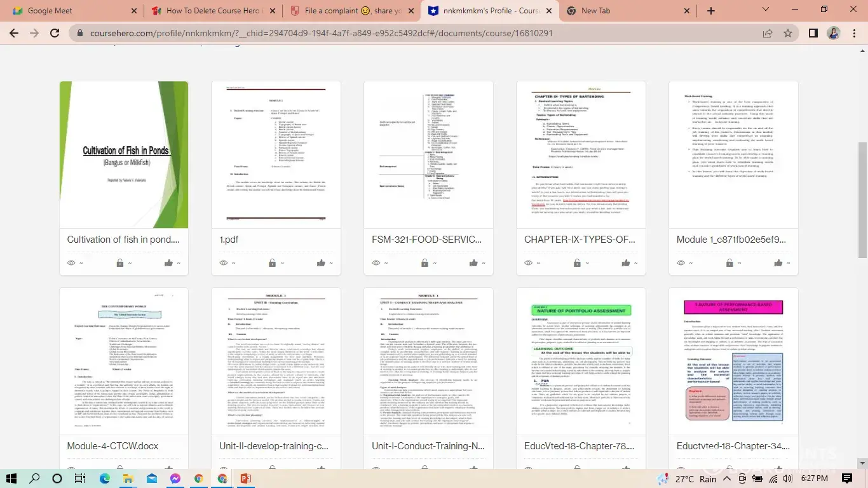Screen dimensions: 868x488
Task: Open the Unit-II-develop-training document link
Action: coord(274,446)
